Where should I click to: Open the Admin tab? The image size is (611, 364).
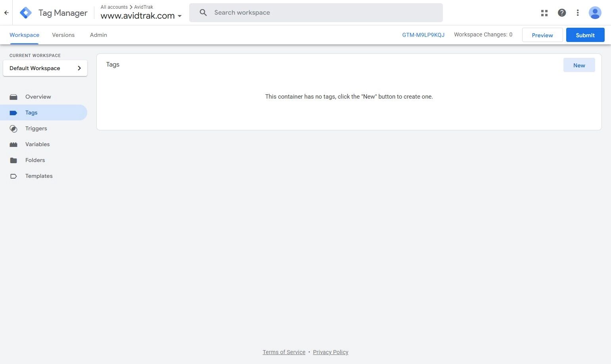coord(98,35)
